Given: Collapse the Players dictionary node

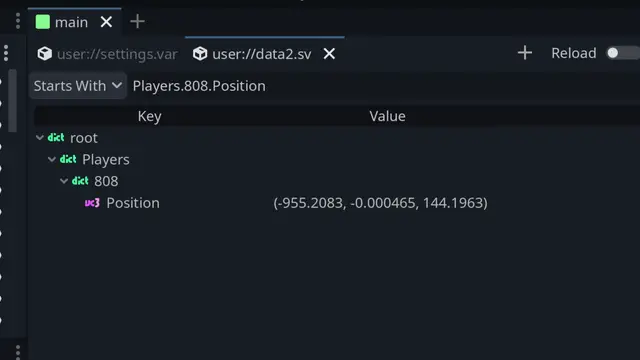Looking at the screenshot, I should (x=52, y=159).
